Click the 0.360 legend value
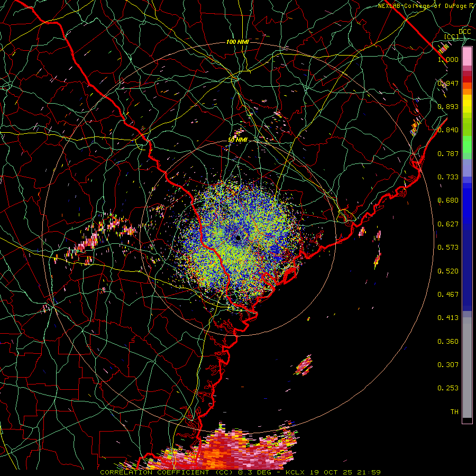 (x=448, y=342)
